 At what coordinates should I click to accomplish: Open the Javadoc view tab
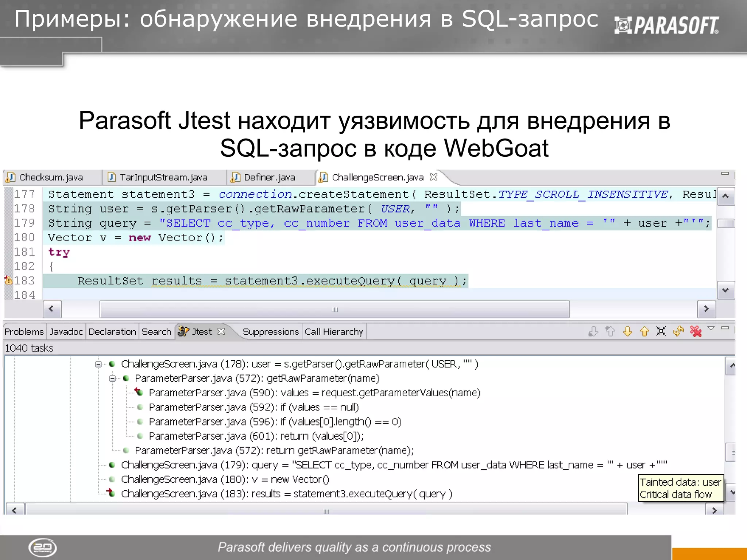click(66, 332)
